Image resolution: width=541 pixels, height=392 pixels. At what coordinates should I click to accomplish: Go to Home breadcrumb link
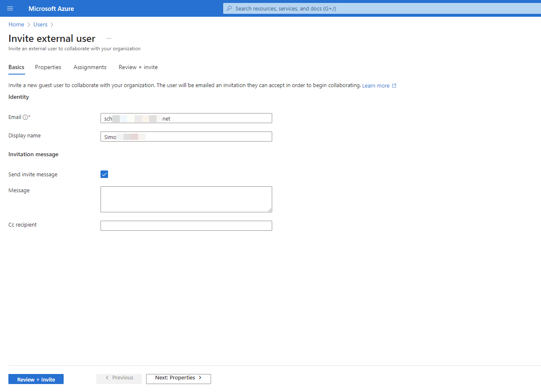pyautogui.click(x=16, y=25)
